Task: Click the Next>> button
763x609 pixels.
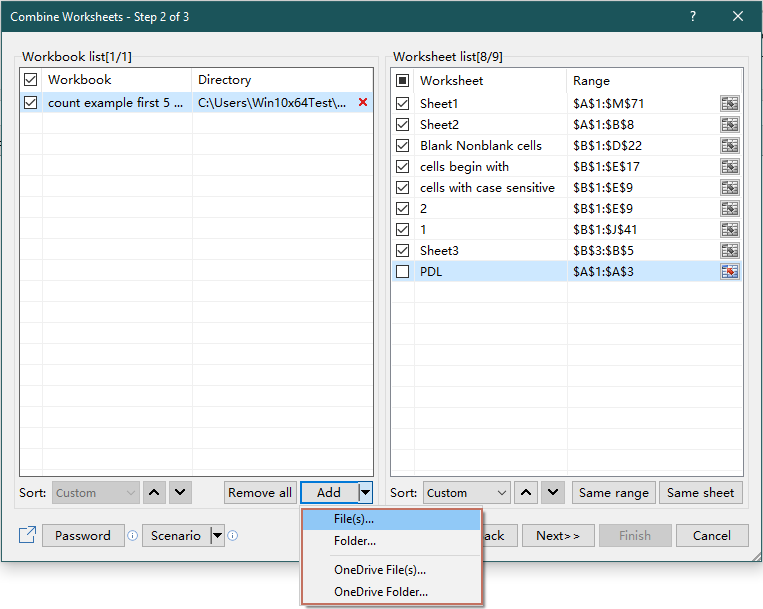Action: [x=557, y=535]
